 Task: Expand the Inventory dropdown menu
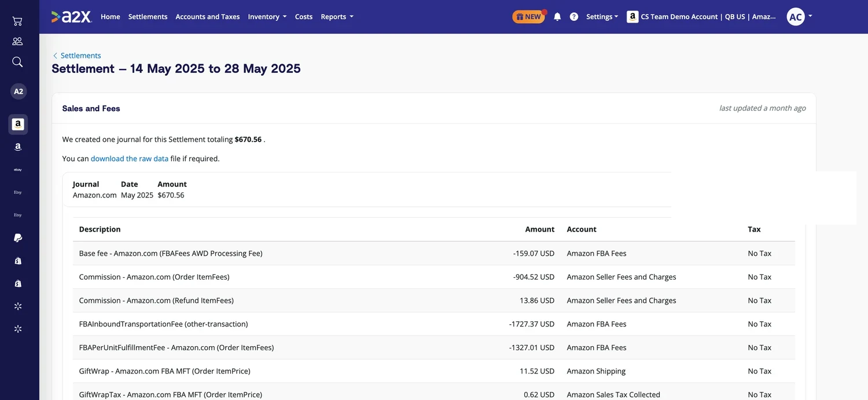pos(267,17)
